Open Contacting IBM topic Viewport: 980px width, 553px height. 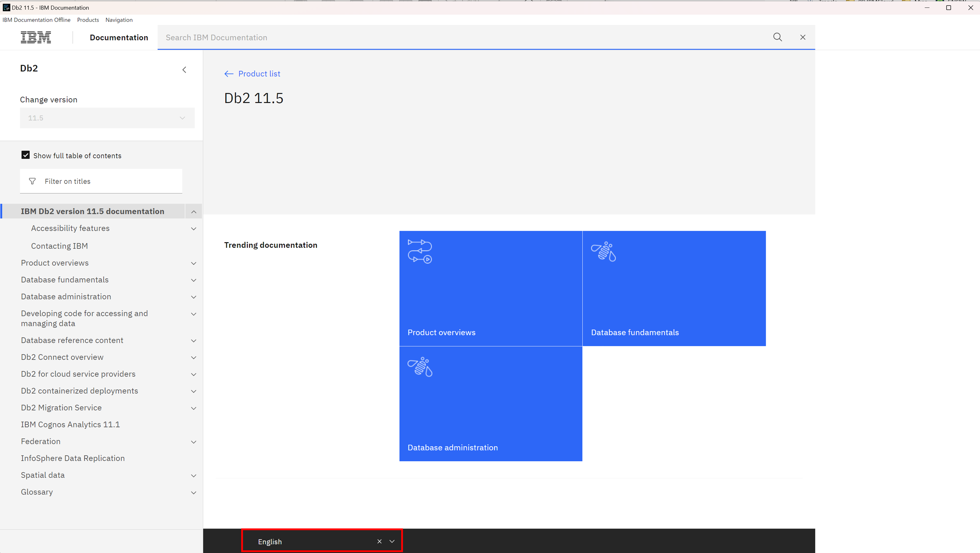point(59,246)
